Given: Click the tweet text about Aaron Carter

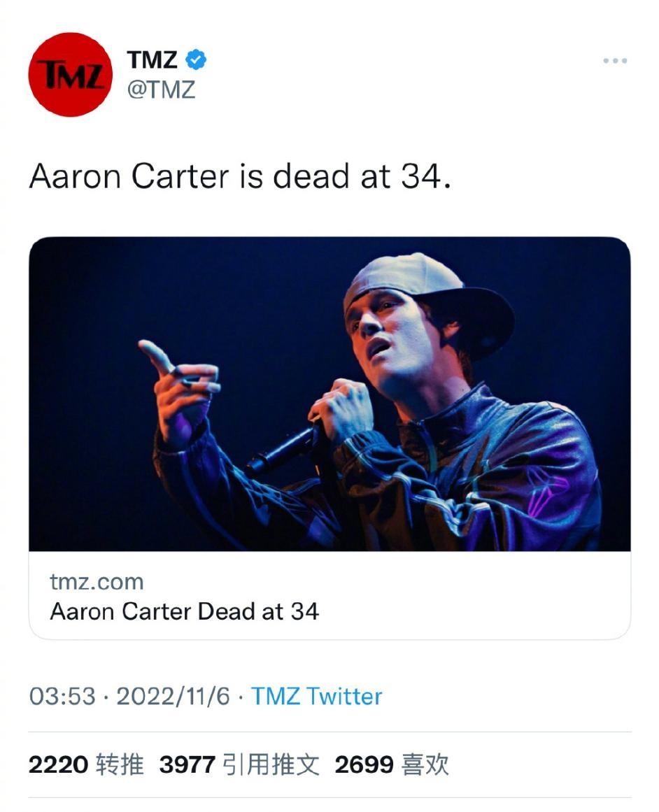Looking at the screenshot, I should point(239,177).
